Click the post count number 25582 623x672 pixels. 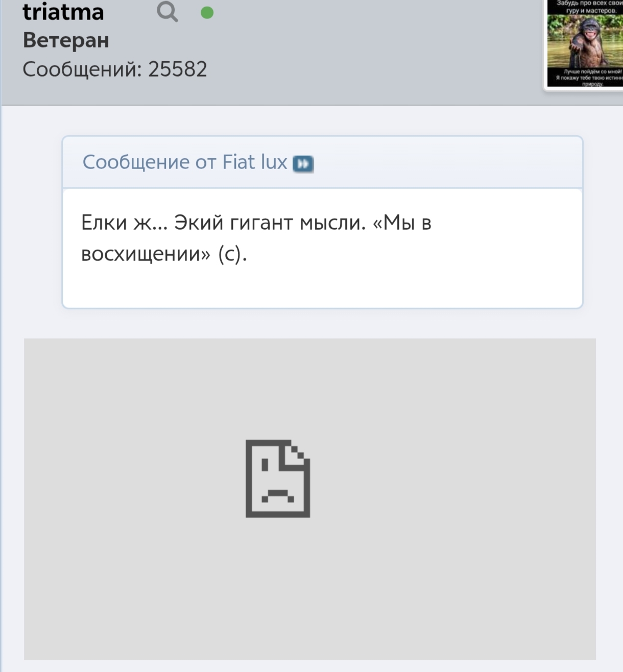coord(178,69)
